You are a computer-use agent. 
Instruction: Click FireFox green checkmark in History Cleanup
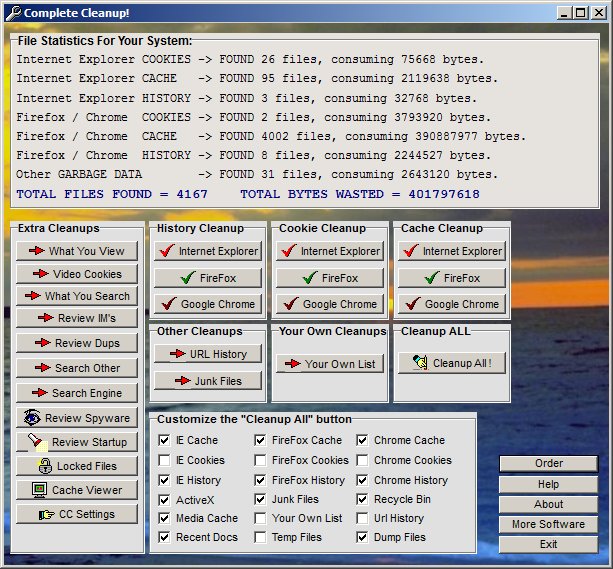188,278
